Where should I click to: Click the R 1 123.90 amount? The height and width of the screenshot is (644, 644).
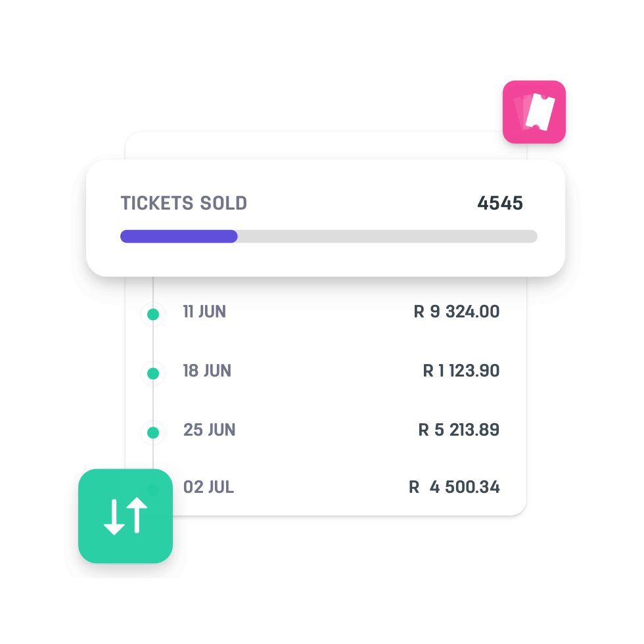click(x=461, y=371)
